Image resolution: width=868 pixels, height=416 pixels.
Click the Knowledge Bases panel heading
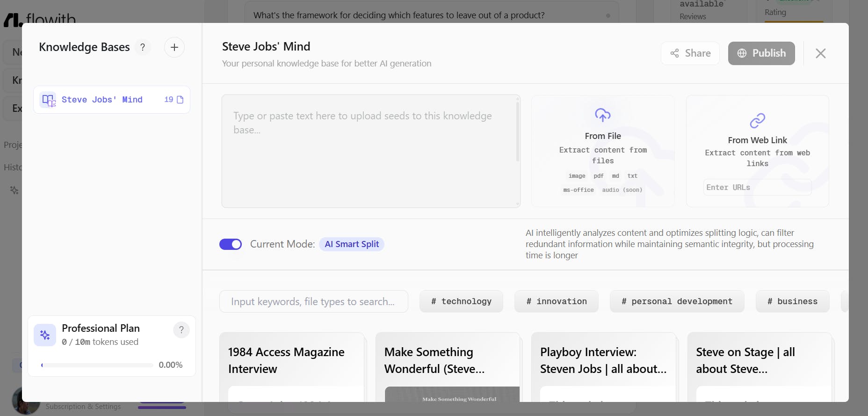(84, 47)
